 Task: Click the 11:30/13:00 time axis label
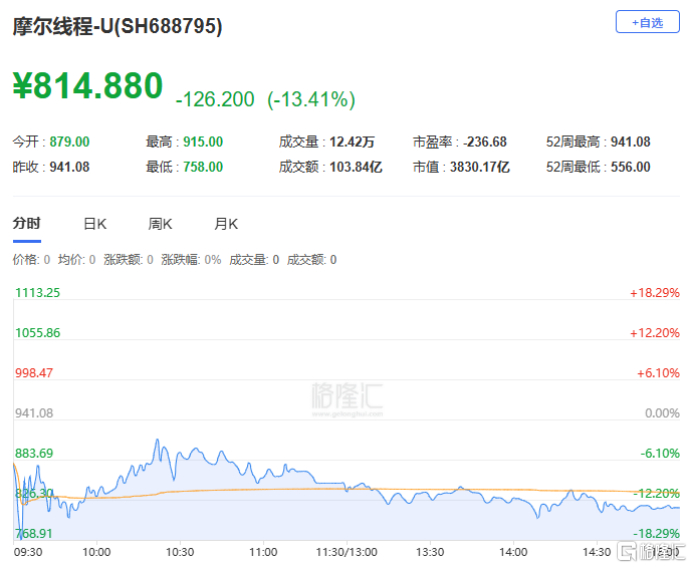[x=346, y=553]
